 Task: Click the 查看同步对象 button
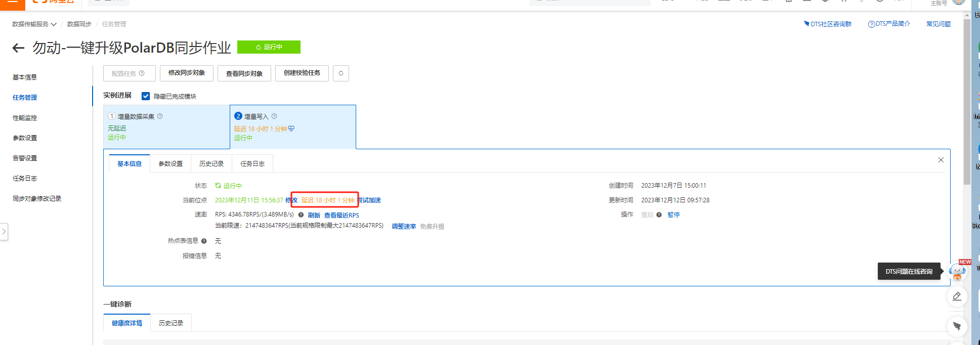pyautogui.click(x=244, y=73)
